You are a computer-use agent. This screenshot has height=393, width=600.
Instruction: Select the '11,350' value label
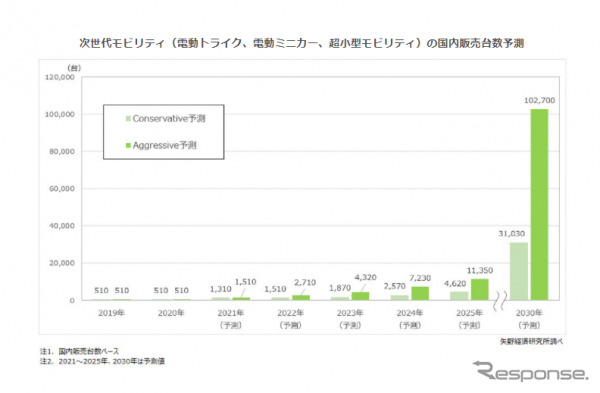tap(480, 271)
